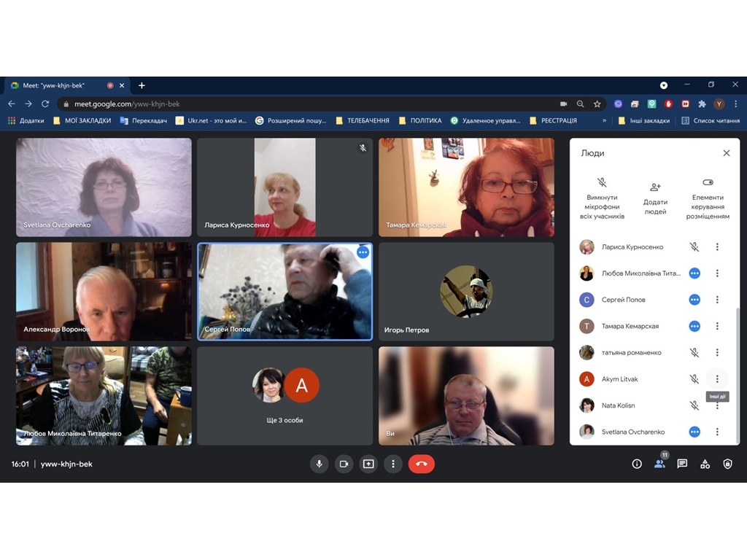Click the Ще 3 особи tile
The height and width of the screenshot is (560, 747).
click(x=285, y=396)
